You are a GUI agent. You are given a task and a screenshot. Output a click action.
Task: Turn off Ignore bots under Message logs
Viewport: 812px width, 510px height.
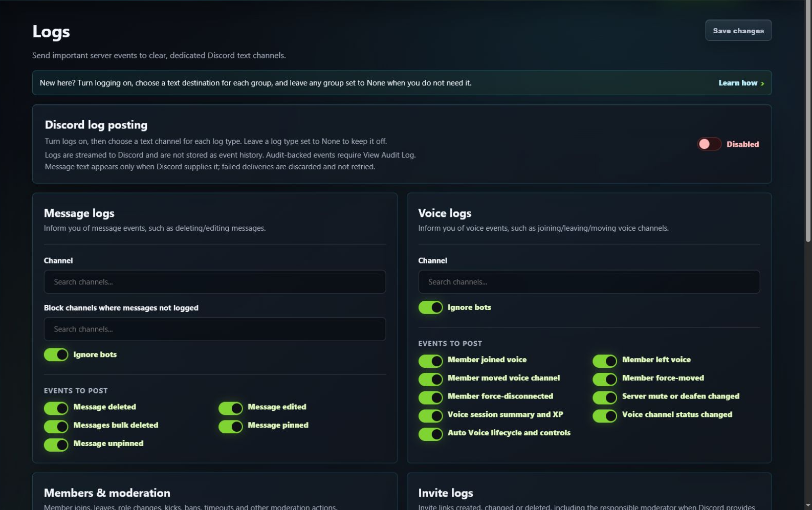pos(56,354)
